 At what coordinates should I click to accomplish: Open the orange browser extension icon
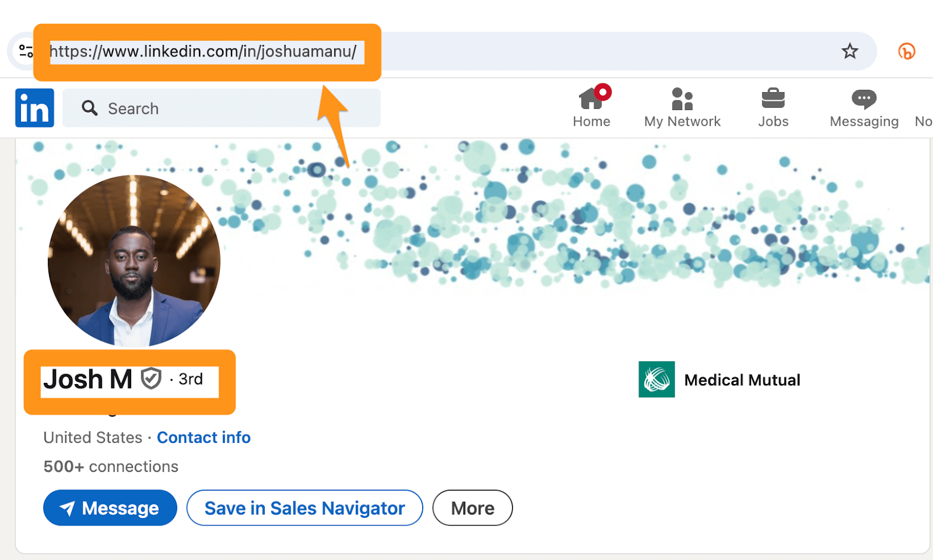click(x=906, y=51)
